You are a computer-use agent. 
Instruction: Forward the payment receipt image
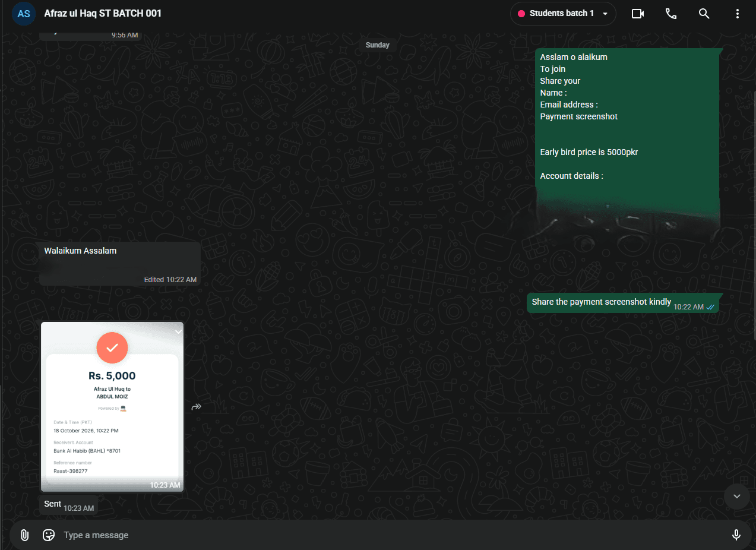pos(197,407)
